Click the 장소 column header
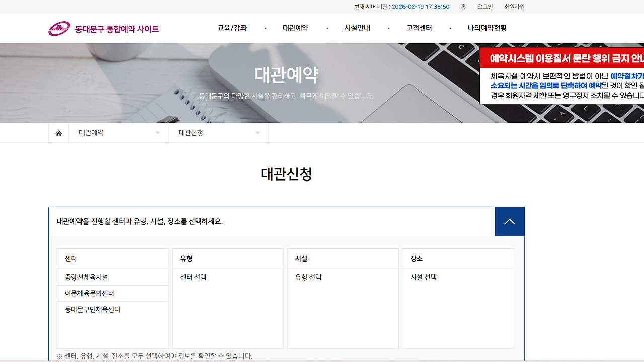The height and width of the screenshot is (362, 644). click(x=458, y=259)
